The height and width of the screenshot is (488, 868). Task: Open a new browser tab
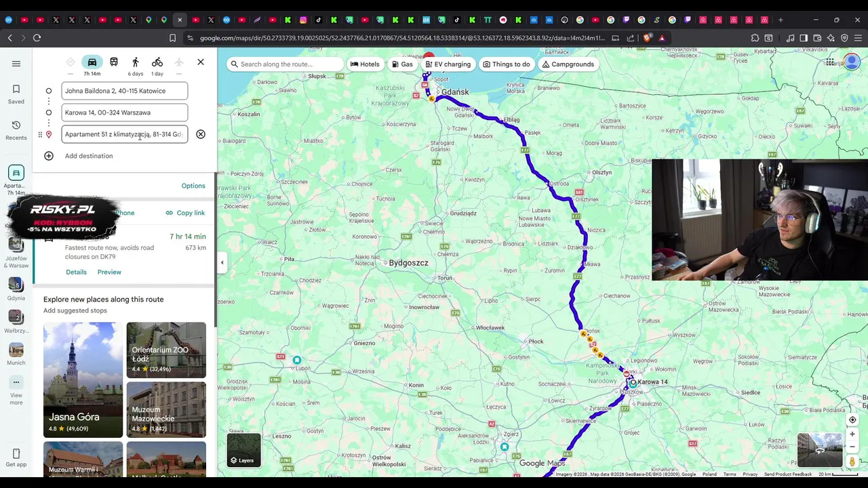(781, 20)
